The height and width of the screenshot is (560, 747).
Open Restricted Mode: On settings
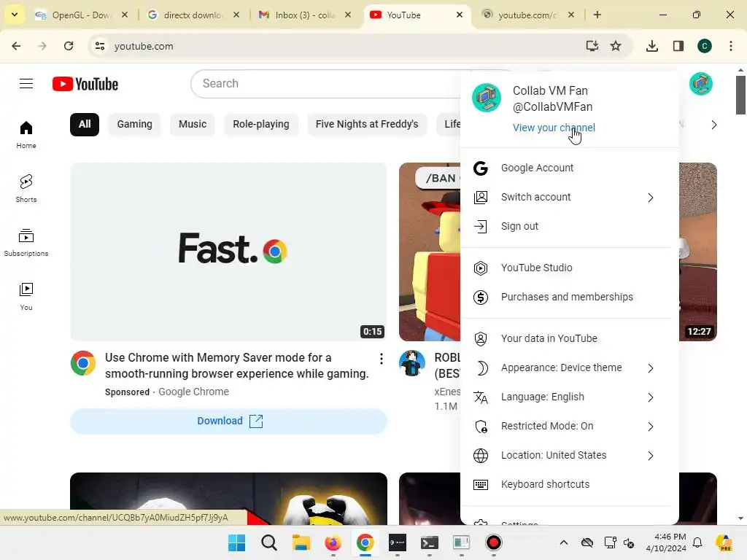click(x=566, y=426)
